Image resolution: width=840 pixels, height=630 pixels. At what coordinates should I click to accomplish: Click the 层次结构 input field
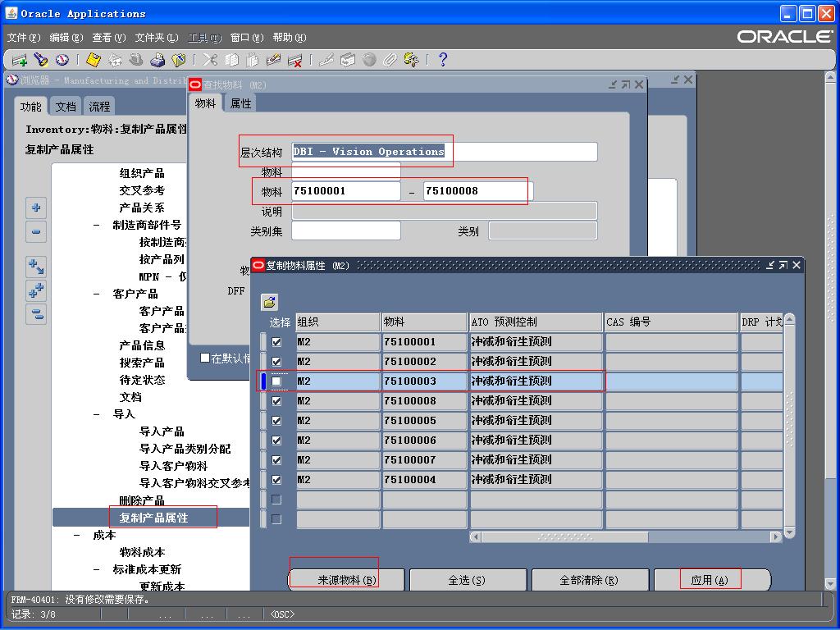444,152
